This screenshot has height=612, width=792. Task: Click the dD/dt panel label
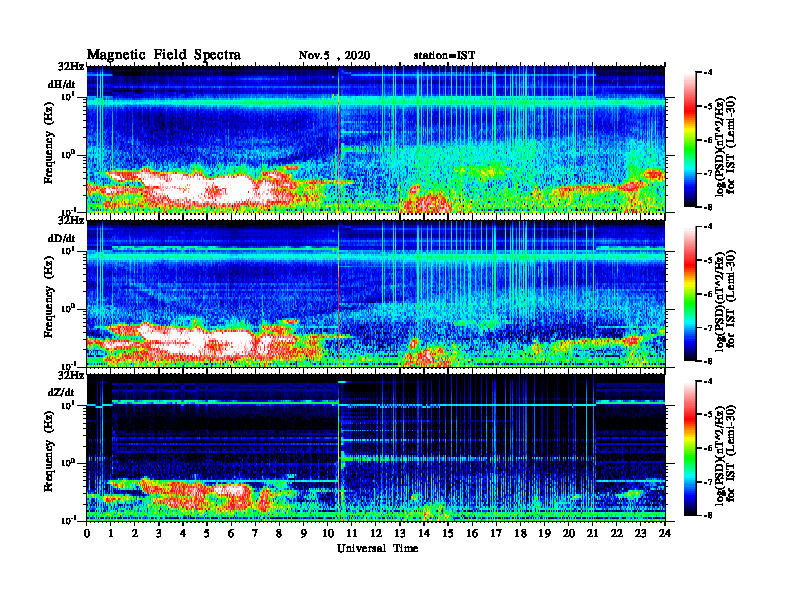pos(62,238)
